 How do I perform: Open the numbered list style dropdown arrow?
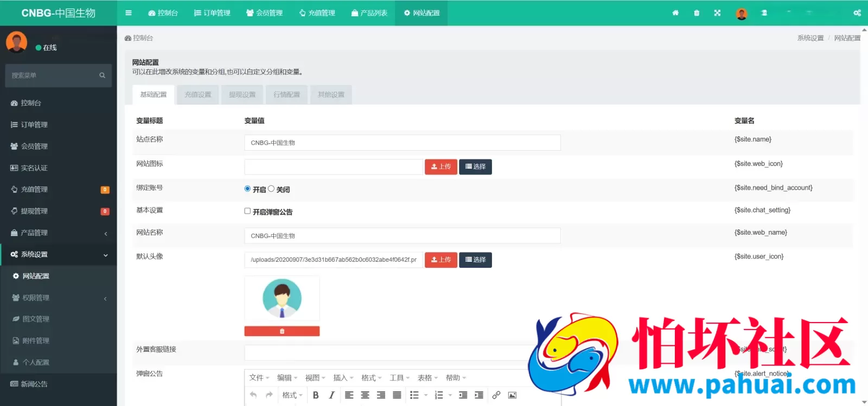tap(450, 395)
